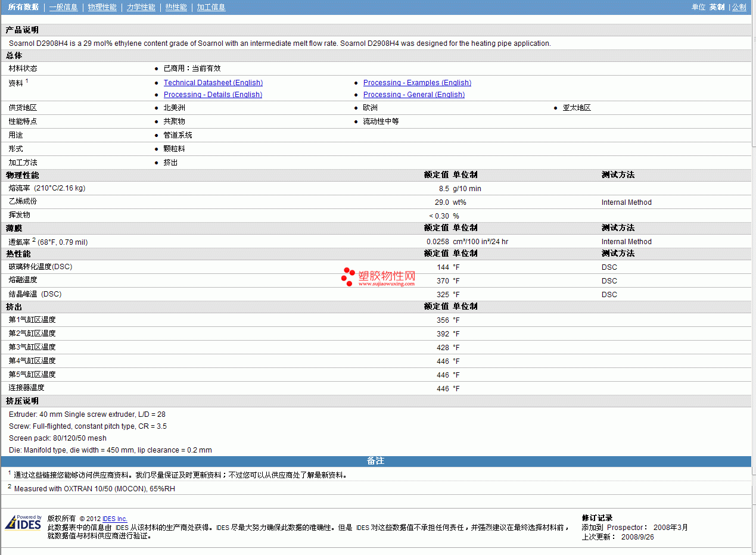
Task: Click glass transition temperature value 144
Action: pyautogui.click(x=443, y=267)
